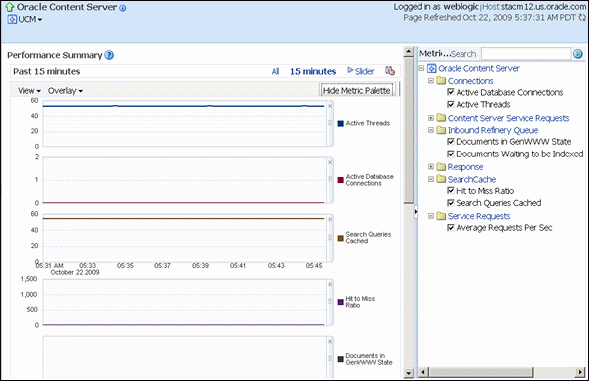Click the metric search go arrow icon
Viewport: 589px width, 381px height.
(578, 54)
